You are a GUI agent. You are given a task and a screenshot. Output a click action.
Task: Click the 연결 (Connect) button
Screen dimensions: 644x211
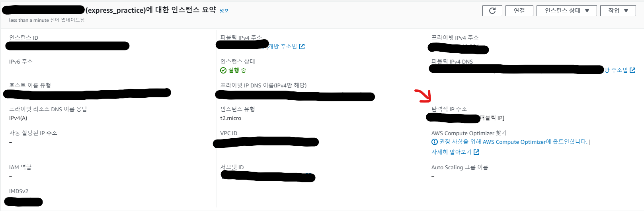coord(519,11)
